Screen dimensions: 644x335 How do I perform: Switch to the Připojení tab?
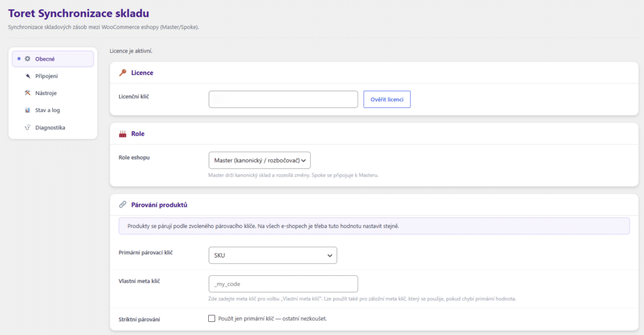pyautogui.click(x=53, y=76)
